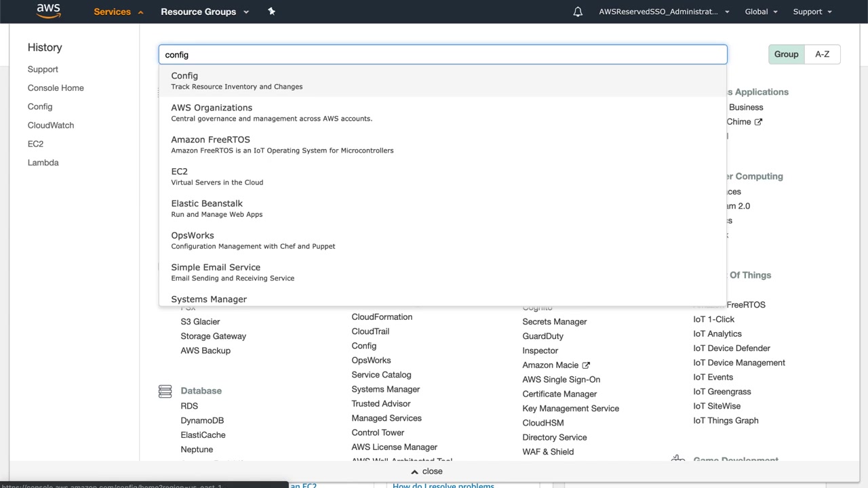Collapse the Services dropdown menu
Viewport: 868px width, 488px height.
point(118,12)
